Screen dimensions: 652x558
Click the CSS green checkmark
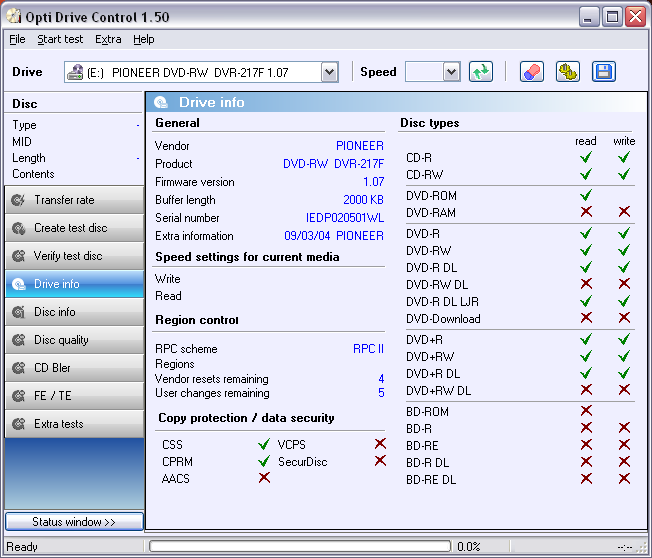[264, 444]
